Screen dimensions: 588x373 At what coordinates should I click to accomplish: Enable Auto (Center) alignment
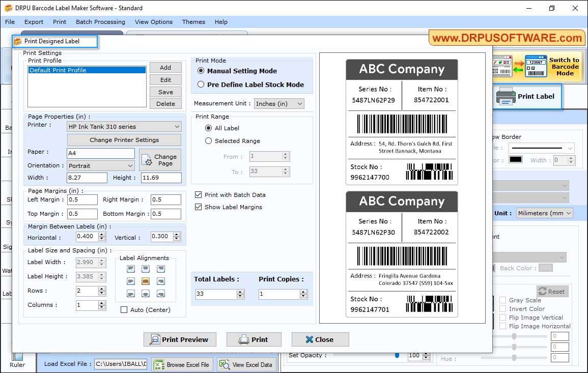click(x=124, y=309)
